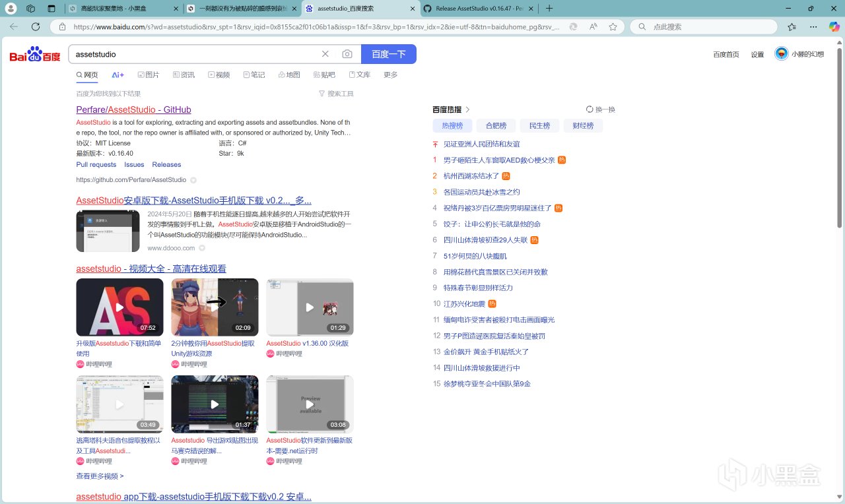Viewport: 845px width, 504px height.
Task: Add this page to favorites star
Action: pyautogui.click(x=613, y=27)
